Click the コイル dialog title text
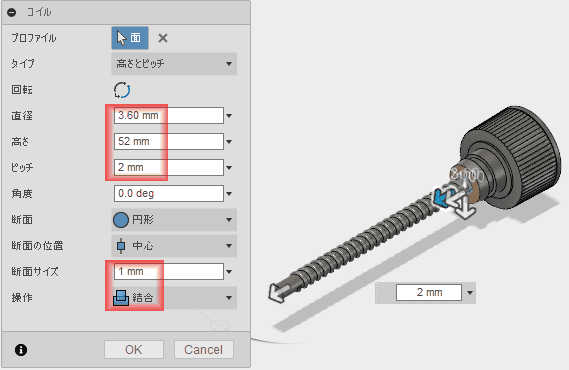The width and height of the screenshot is (569, 370). (39, 12)
